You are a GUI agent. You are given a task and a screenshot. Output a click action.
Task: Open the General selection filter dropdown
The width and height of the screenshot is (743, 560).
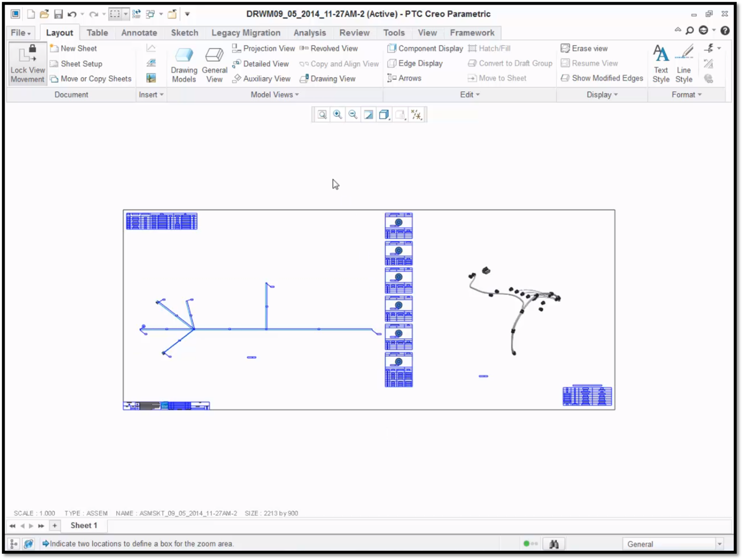[x=720, y=544]
